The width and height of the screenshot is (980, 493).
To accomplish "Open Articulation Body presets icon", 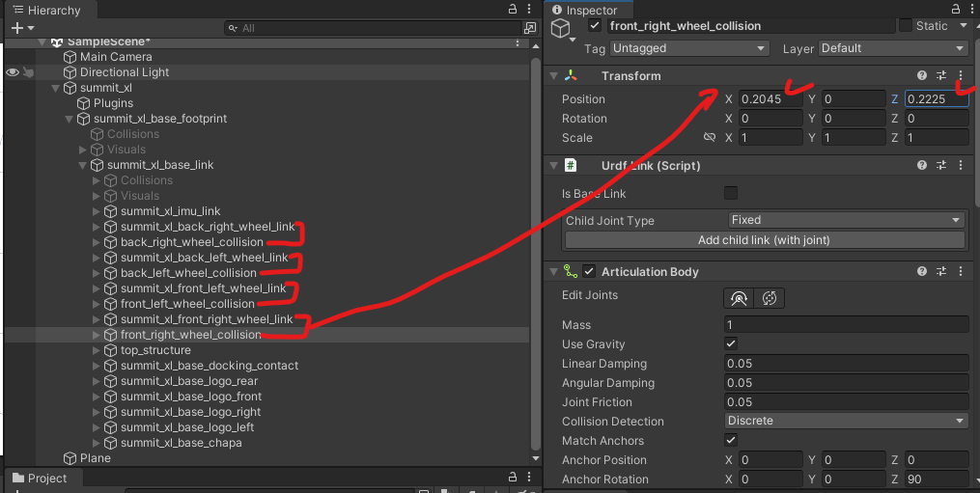I will (x=941, y=272).
